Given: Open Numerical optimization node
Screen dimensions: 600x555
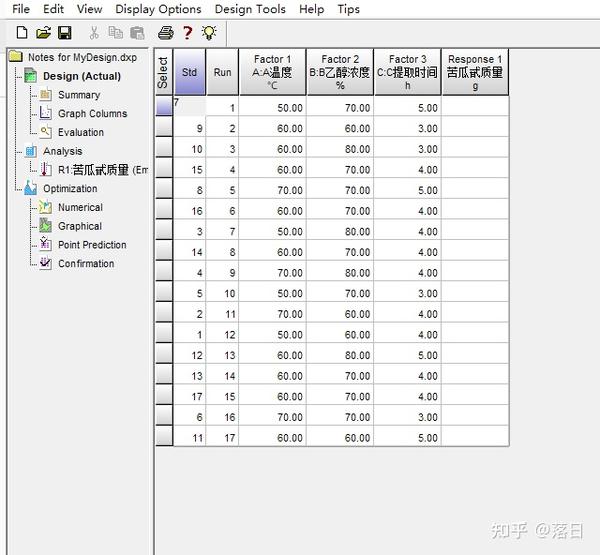Looking at the screenshot, I should 80,207.
